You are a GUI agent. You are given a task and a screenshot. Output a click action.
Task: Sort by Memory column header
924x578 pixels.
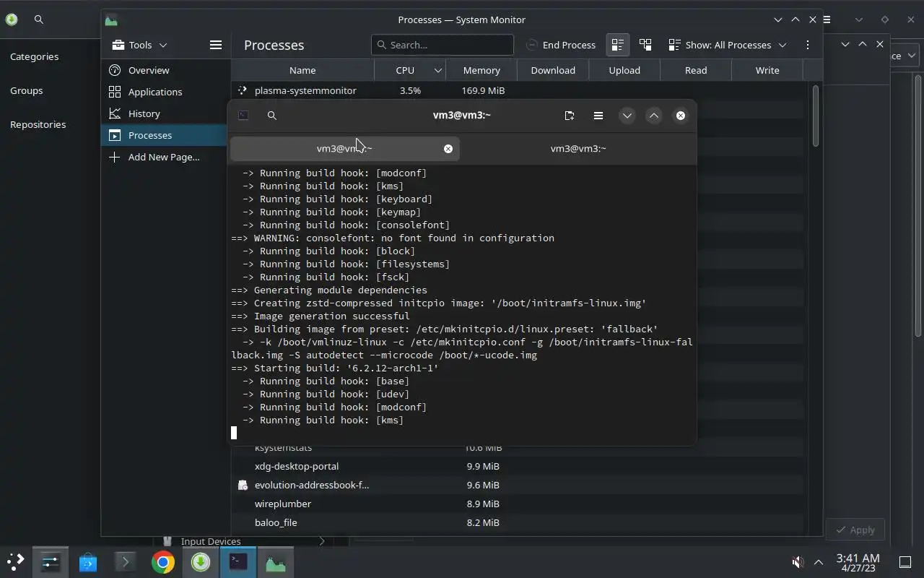click(x=481, y=70)
